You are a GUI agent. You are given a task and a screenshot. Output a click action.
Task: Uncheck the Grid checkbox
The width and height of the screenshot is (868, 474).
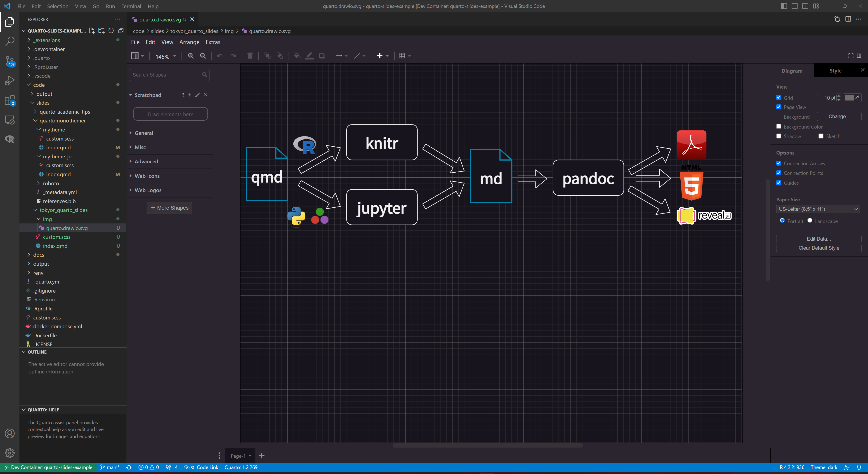[x=779, y=98]
